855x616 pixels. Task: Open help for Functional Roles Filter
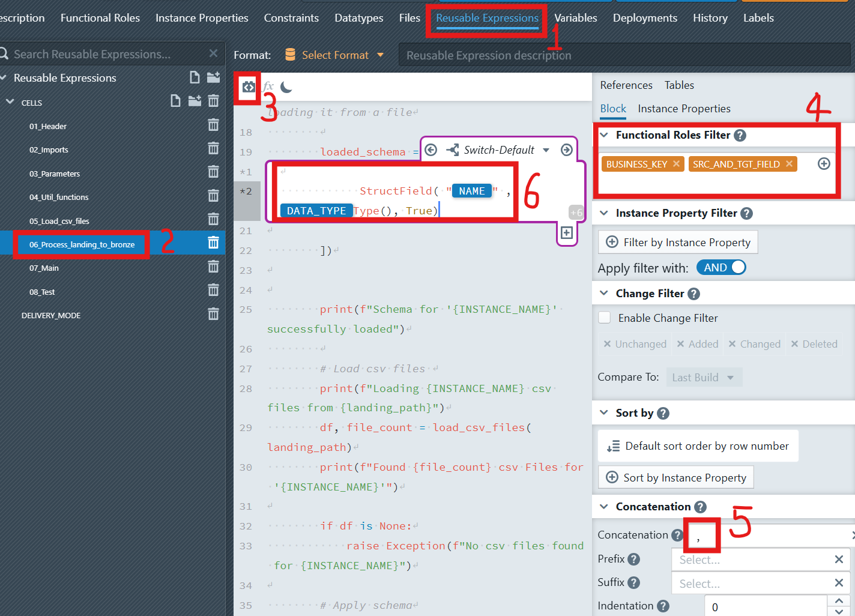coord(740,136)
